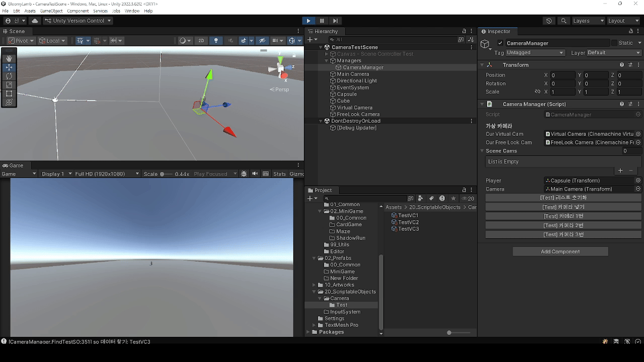The width and height of the screenshot is (644, 362).
Task: Search by log type icon in Project
Action: pos(442,198)
